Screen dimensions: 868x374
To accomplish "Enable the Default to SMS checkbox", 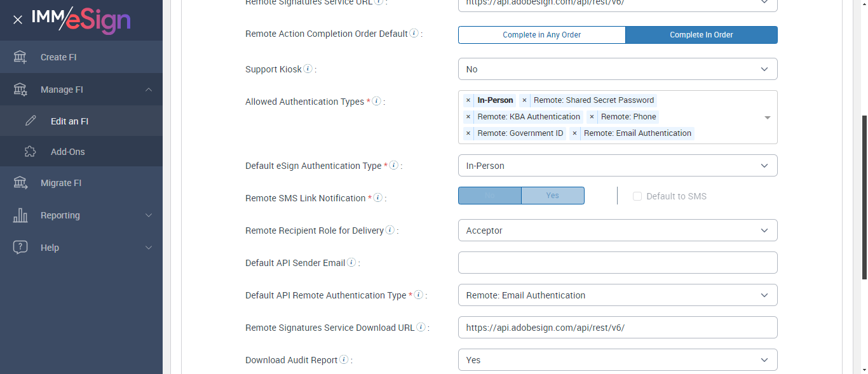I will pyautogui.click(x=637, y=196).
